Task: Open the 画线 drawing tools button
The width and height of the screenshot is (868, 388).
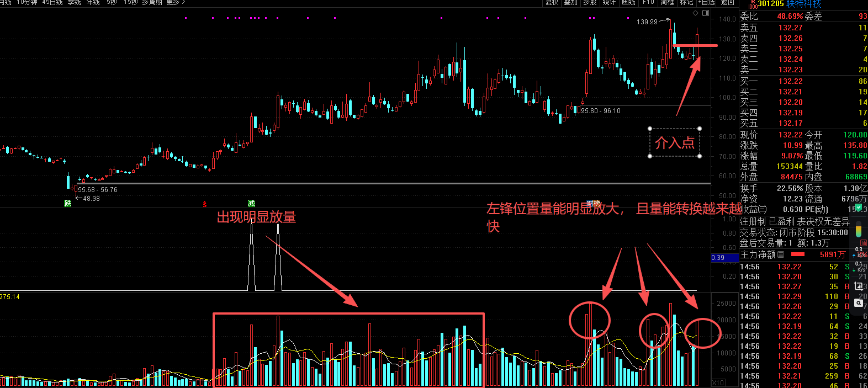Action: pyautogui.click(x=628, y=3)
